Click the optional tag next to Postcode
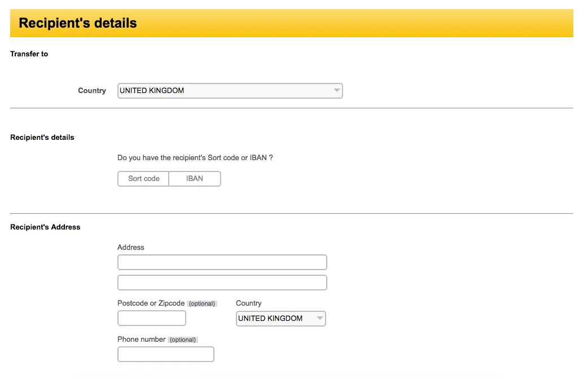This screenshot has height=379, width=588. [202, 304]
